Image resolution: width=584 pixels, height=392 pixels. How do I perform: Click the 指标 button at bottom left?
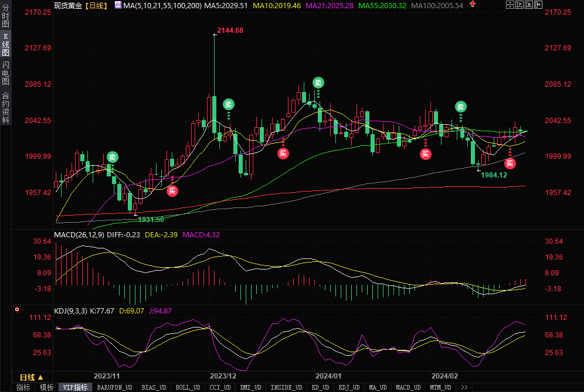coord(23,387)
